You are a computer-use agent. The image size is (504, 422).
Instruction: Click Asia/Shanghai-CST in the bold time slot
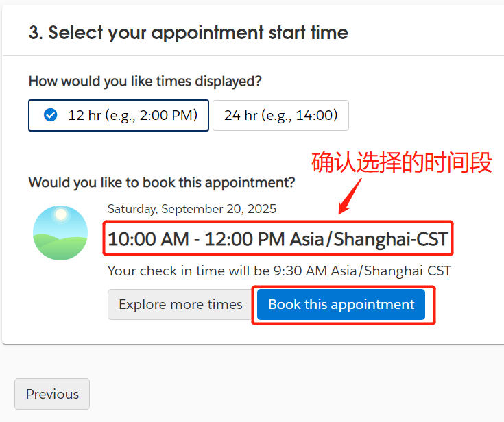coord(368,239)
